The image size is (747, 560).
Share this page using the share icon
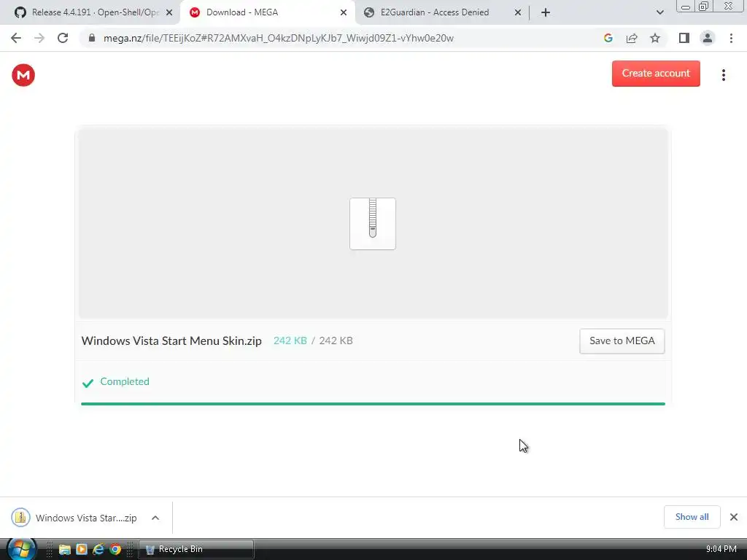[632, 38]
